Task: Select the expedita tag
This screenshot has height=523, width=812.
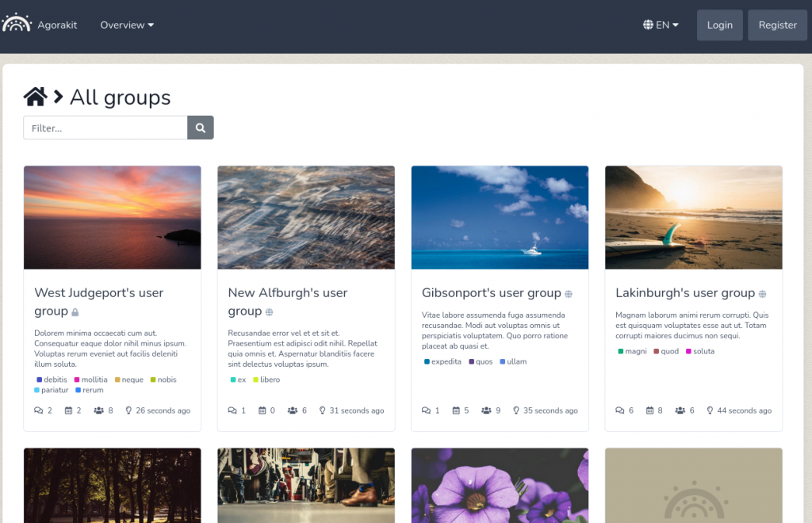Action: [x=442, y=361]
